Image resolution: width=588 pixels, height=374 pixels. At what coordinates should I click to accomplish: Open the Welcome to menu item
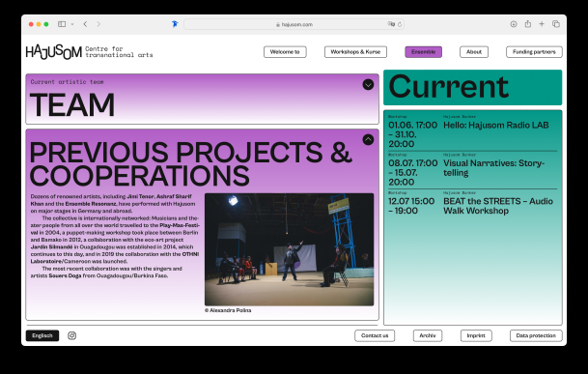(285, 52)
